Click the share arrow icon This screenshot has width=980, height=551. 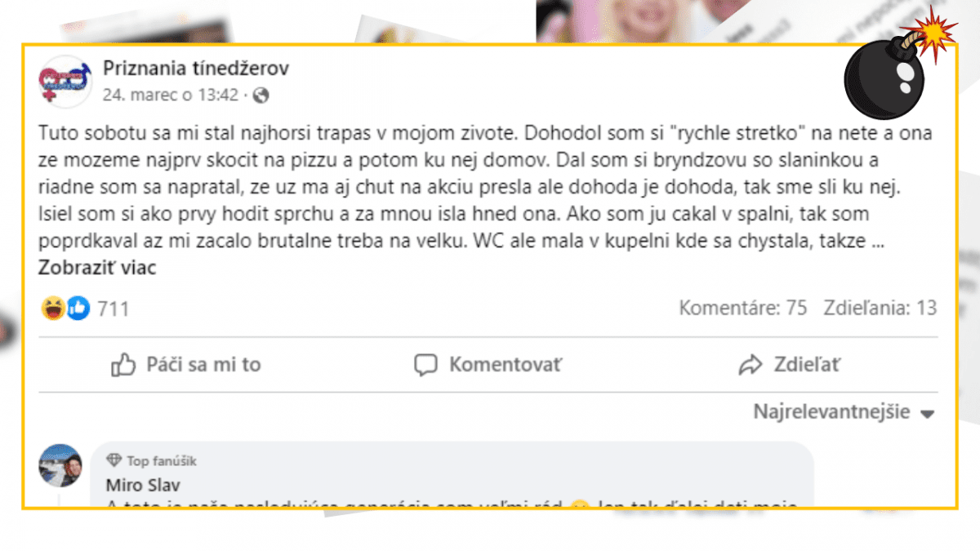pyautogui.click(x=750, y=365)
